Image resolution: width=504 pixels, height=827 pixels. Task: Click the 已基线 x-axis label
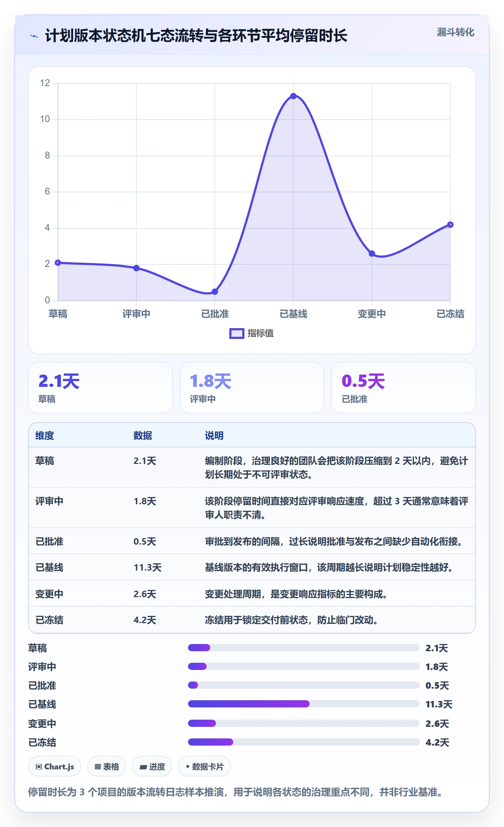coord(293,314)
